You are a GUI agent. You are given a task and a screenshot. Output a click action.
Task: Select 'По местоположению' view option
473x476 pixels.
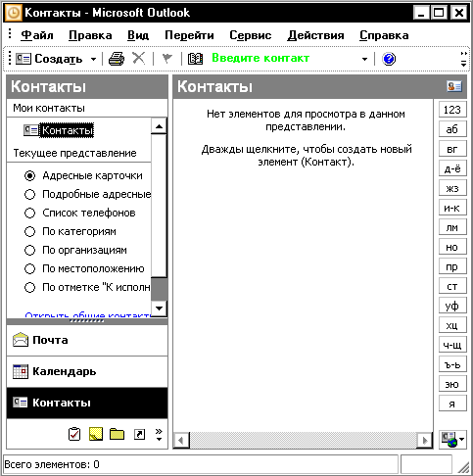click(x=84, y=268)
